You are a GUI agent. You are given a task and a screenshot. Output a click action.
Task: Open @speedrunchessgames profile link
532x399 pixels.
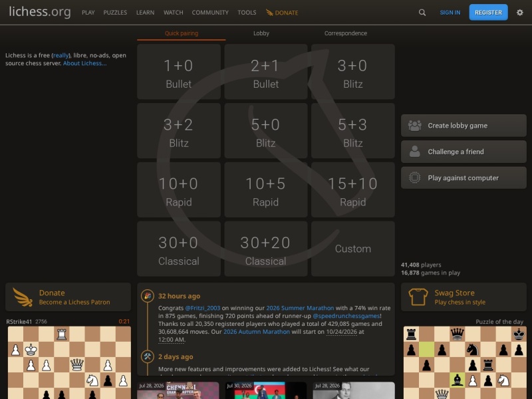(x=346, y=316)
